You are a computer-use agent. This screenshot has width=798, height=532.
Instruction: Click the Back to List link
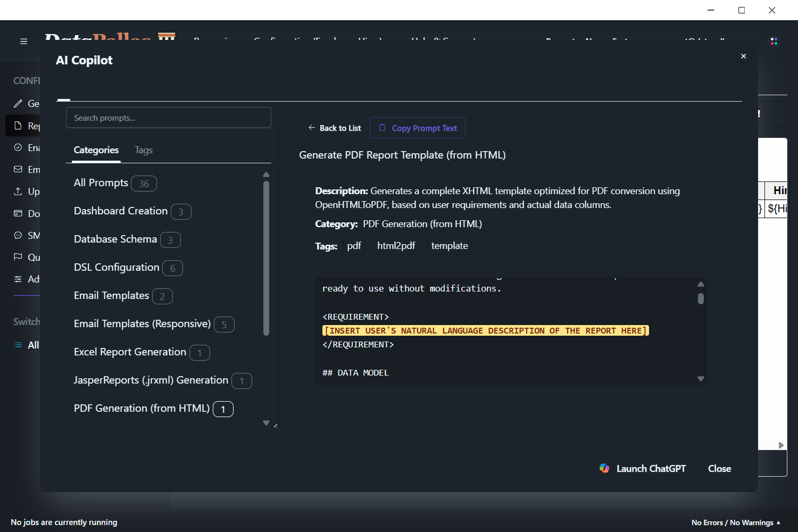(x=335, y=128)
